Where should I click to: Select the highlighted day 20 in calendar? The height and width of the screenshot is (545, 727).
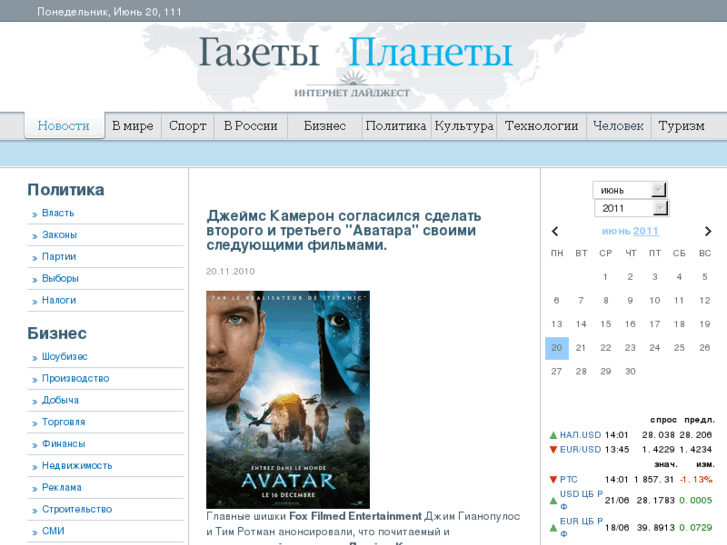[557, 348]
